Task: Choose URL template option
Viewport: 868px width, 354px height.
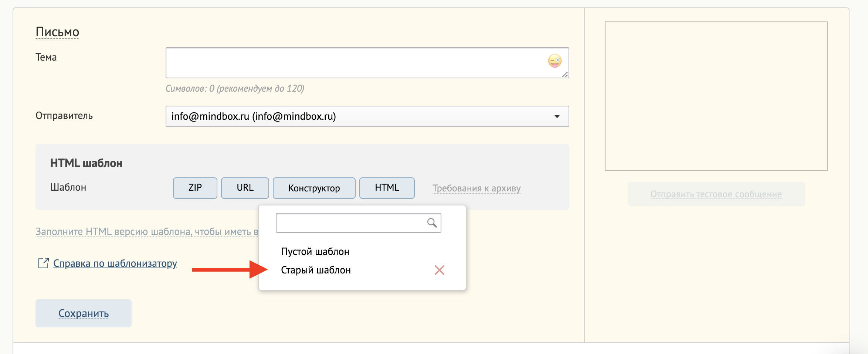Action: click(x=245, y=188)
